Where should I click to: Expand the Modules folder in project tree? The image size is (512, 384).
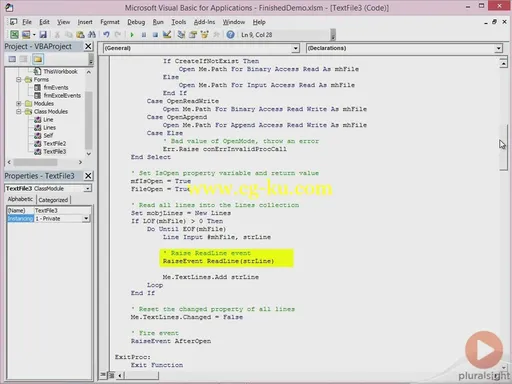(19, 103)
